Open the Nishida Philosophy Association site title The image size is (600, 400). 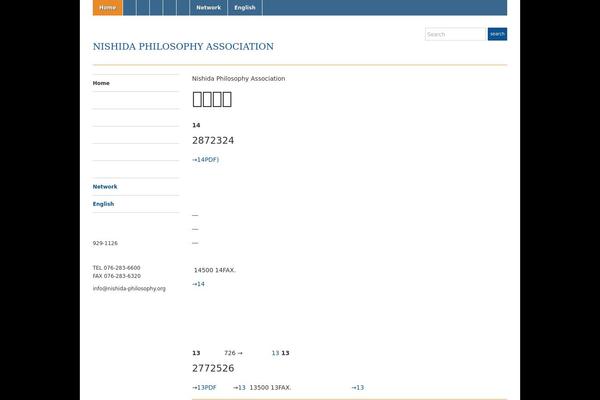tap(183, 46)
